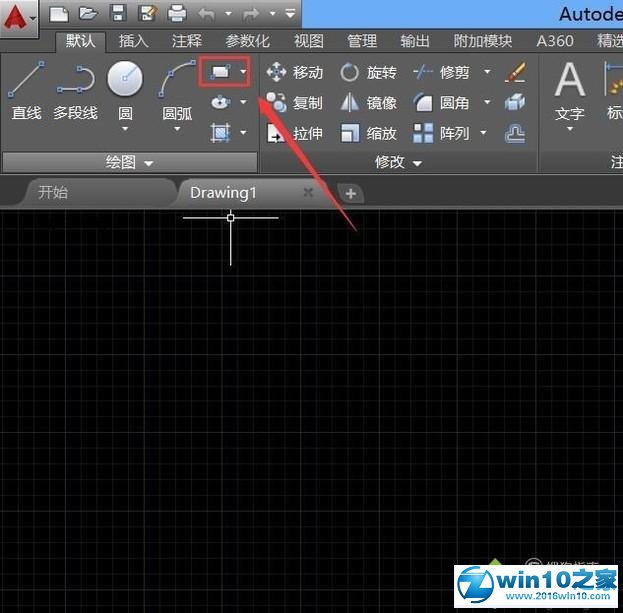Open the 文字 (Text) tool
This screenshot has width=623, height=613.
[570, 90]
